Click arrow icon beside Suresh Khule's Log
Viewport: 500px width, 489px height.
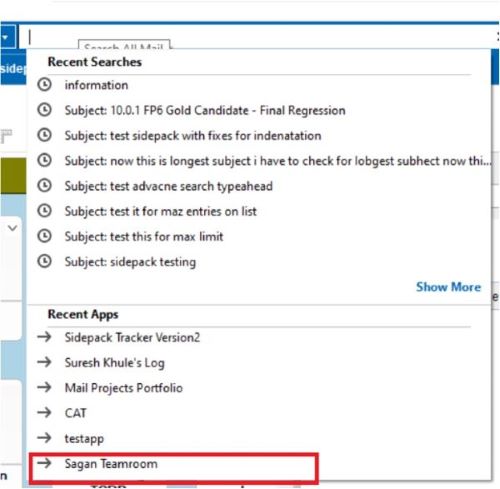point(44,362)
